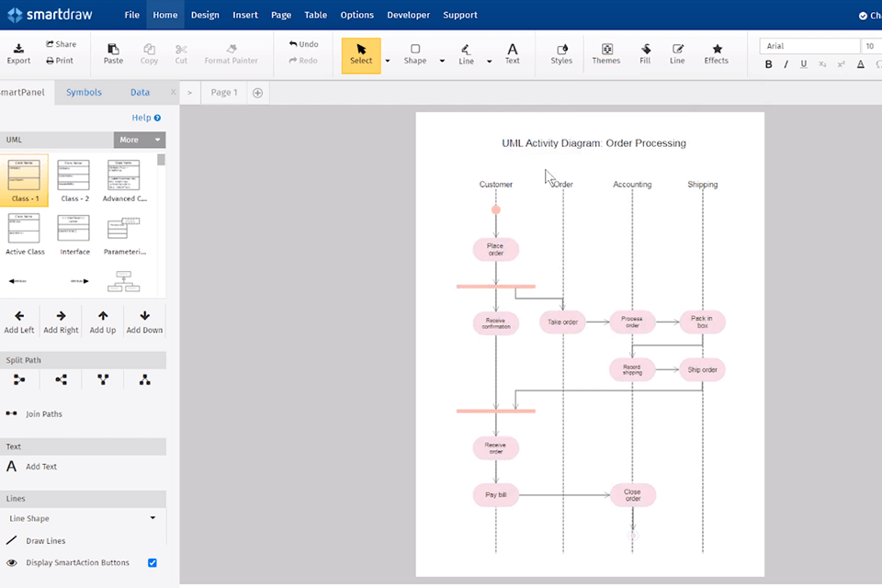
Task: Open the Themes gallery
Action: tap(605, 53)
